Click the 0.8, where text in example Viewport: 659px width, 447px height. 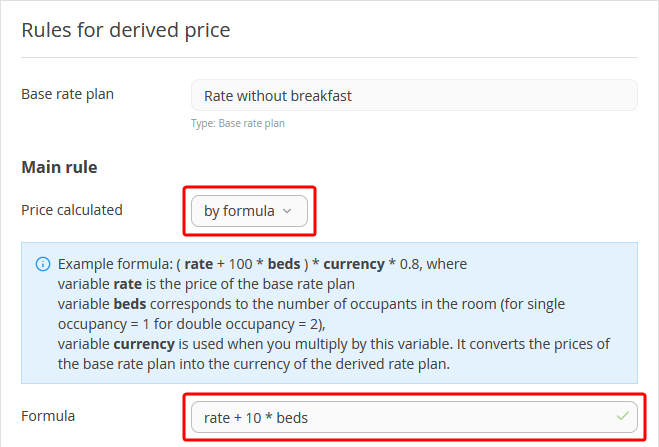[433, 264]
